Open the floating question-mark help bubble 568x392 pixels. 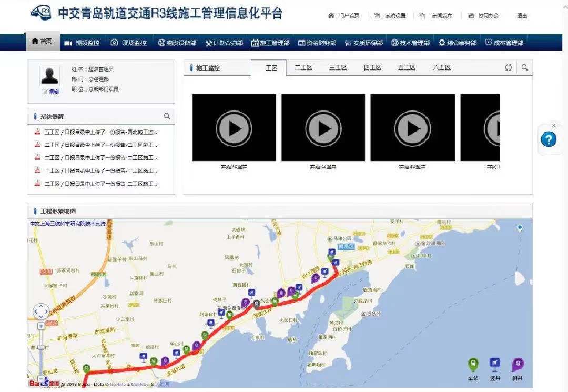[549, 139]
